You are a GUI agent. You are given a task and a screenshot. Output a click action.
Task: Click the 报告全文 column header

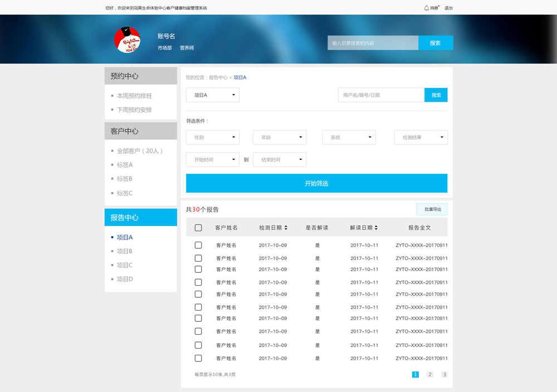tap(419, 228)
